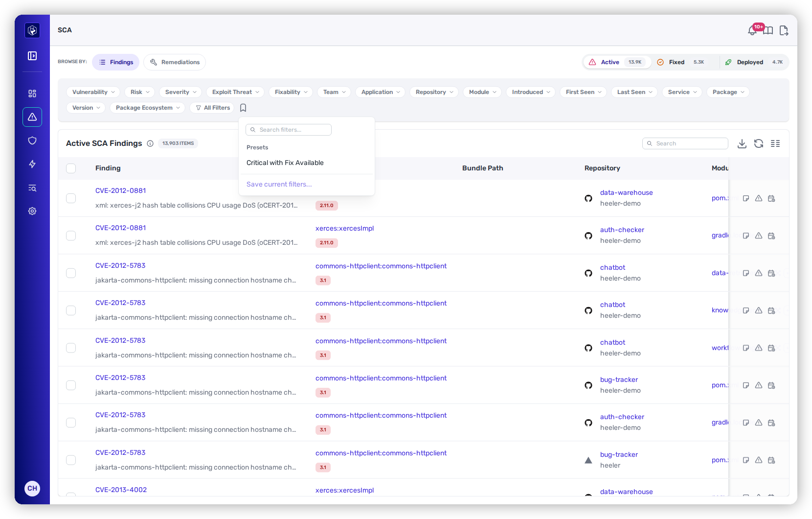Image resolution: width=812 pixels, height=519 pixels.
Task: Open the notifications bell icon
Action: pyautogui.click(x=752, y=31)
